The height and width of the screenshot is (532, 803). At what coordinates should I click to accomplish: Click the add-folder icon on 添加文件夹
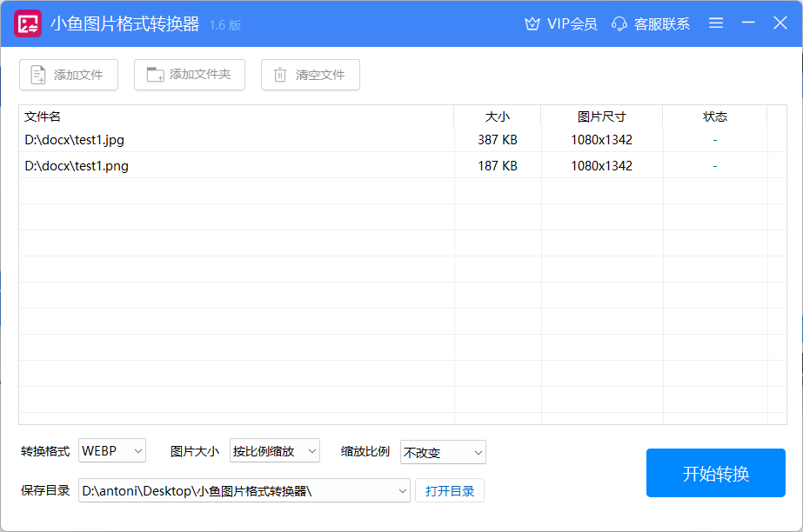tap(152, 75)
